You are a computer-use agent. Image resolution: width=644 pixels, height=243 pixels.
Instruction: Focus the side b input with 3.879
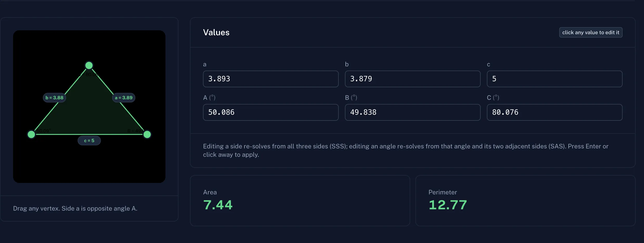pos(413,79)
